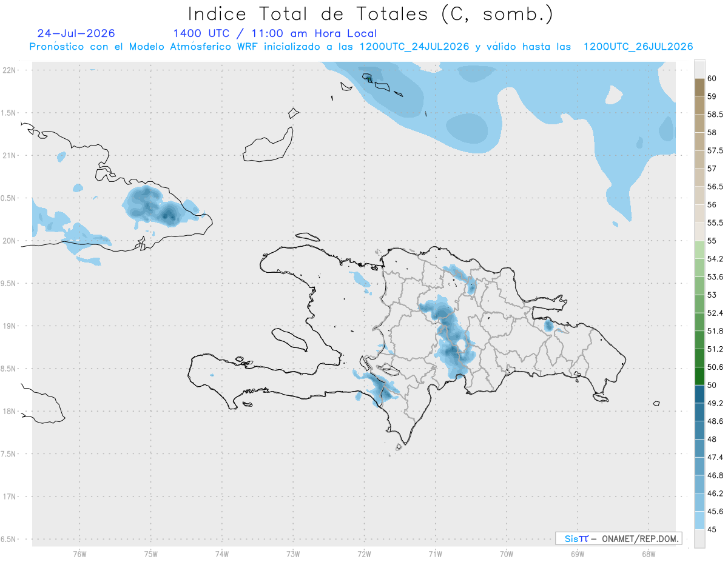Click the colorbar value '60'
Viewport: 728px width, 562px height.
point(712,78)
